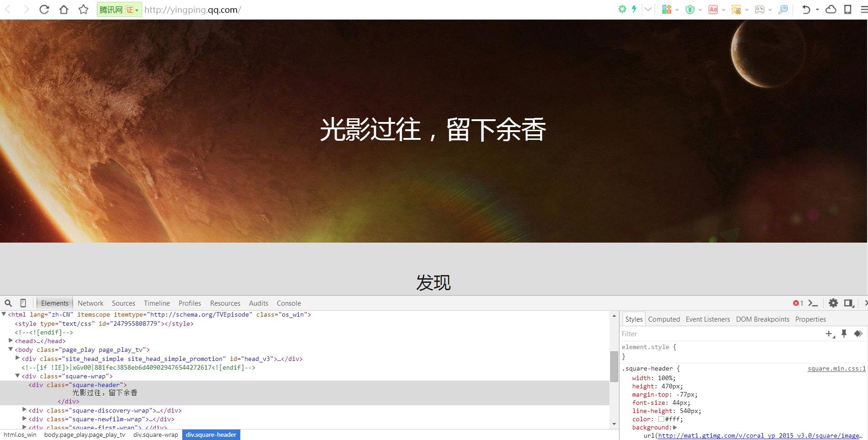868x440 pixels.
Task: Open the Profiles tab
Action: point(190,303)
